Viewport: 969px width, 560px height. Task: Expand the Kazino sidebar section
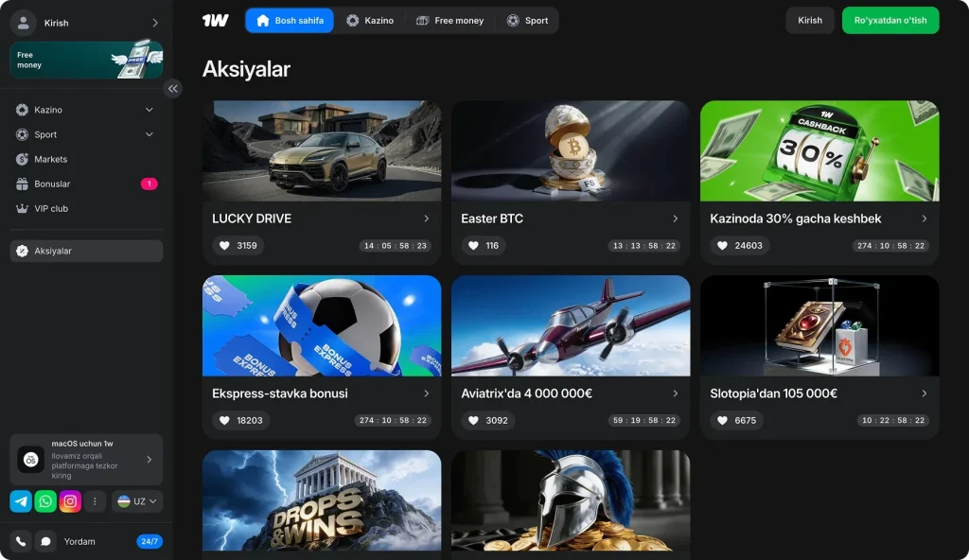pyautogui.click(x=149, y=110)
